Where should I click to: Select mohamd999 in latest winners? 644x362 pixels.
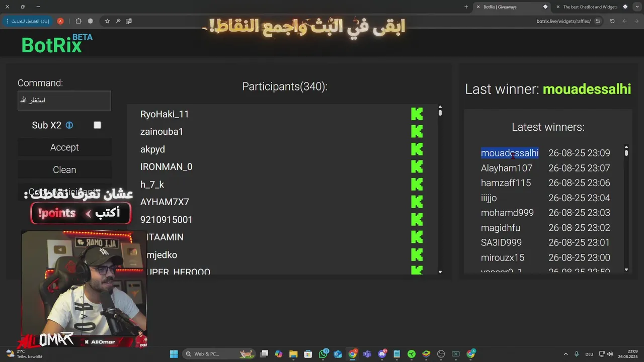tap(507, 213)
